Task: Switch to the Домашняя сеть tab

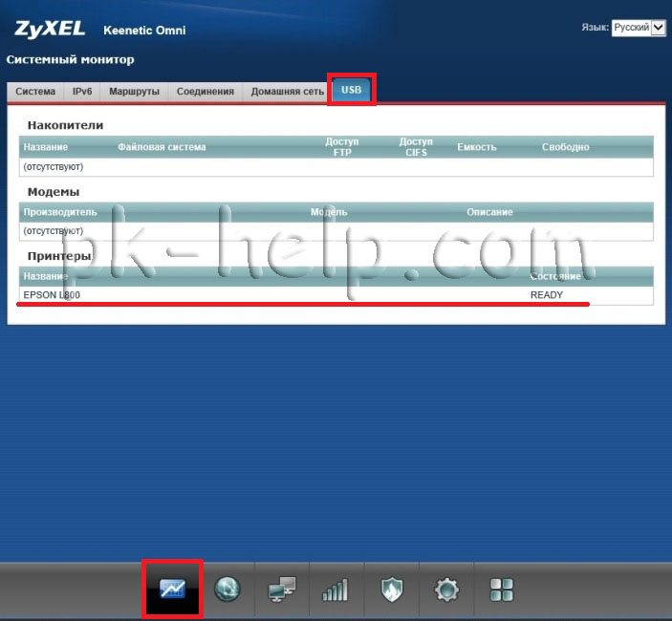Action: tap(287, 92)
